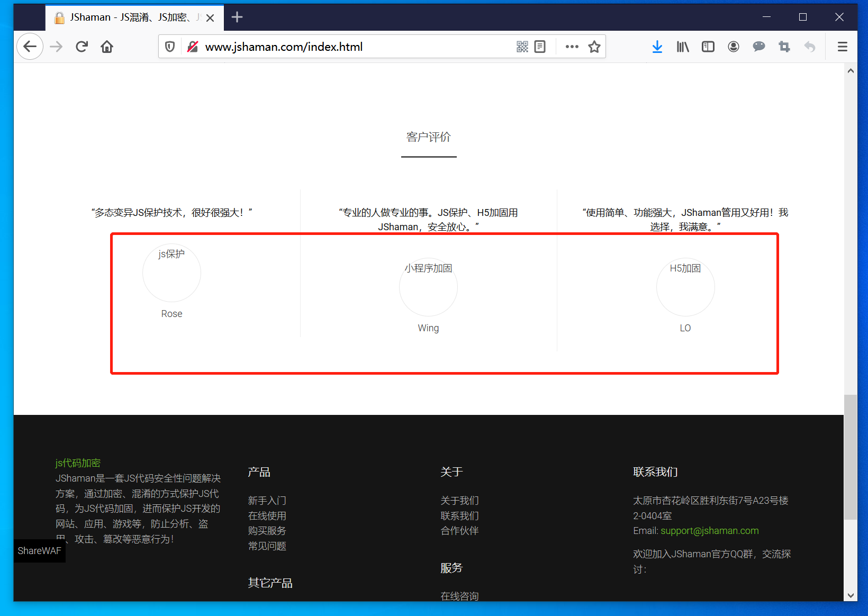Image resolution: width=868 pixels, height=616 pixels.
Task: Click the reviewer name LO
Action: click(685, 328)
